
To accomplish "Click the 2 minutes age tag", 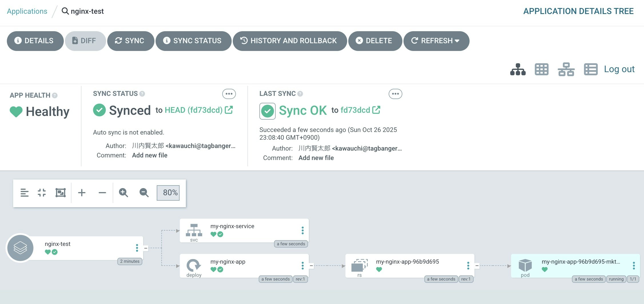I will [130, 261].
